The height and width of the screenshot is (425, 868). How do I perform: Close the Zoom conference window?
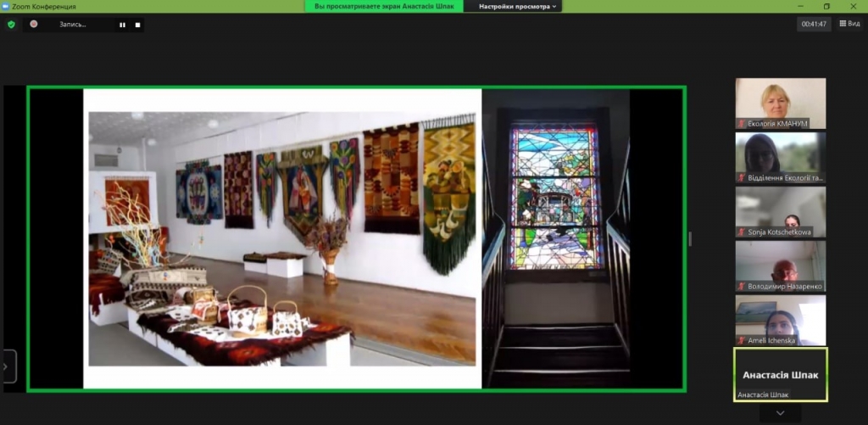pos(853,6)
